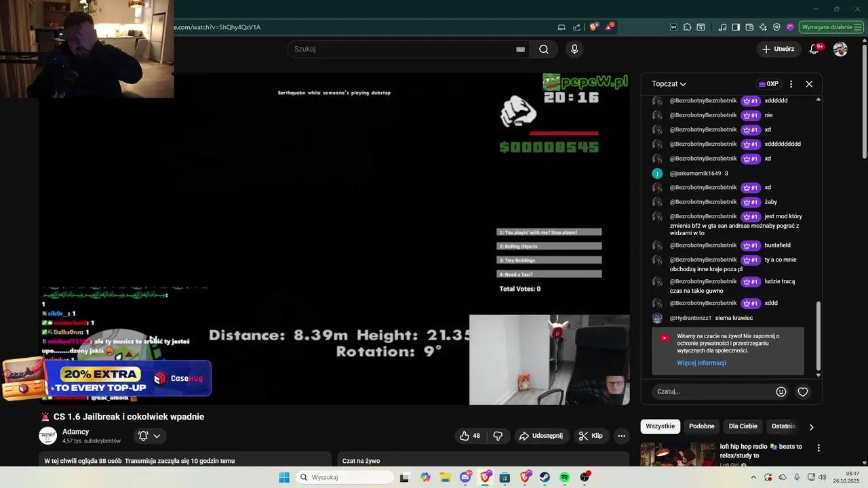The width and height of the screenshot is (868, 488).
Task: Start voice search with microphone icon
Action: [574, 49]
